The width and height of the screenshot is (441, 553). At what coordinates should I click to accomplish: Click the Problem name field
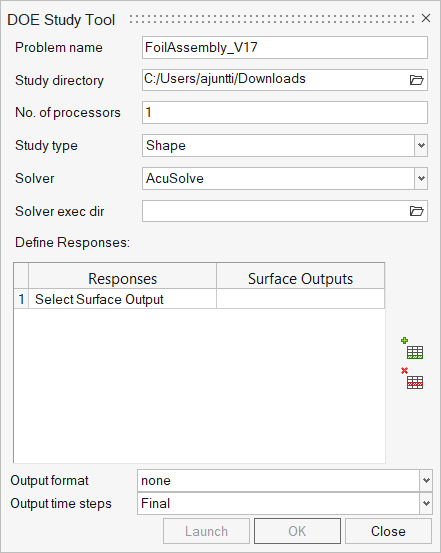pos(285,48)
